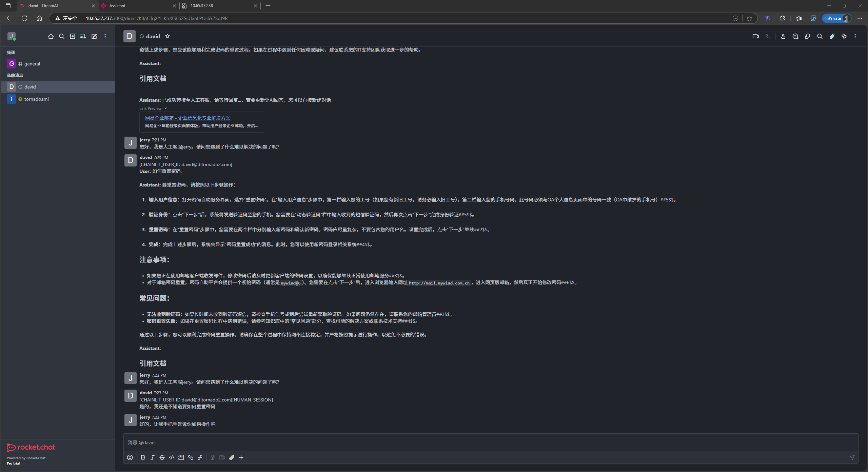Open the Threads panel icon
Screen dimensions: 868x472
pos(795,36)
